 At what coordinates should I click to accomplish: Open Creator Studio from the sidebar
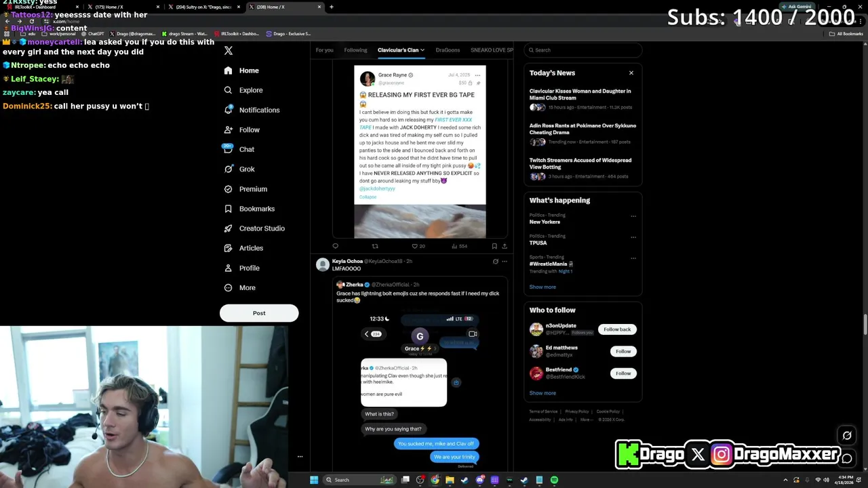pyautogui.click(x=254, y=228)
